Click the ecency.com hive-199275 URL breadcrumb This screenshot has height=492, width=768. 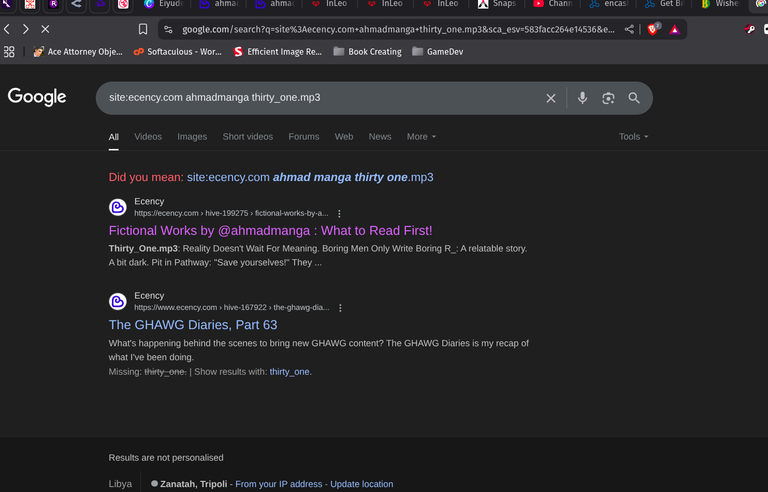[x=231, y=214]
